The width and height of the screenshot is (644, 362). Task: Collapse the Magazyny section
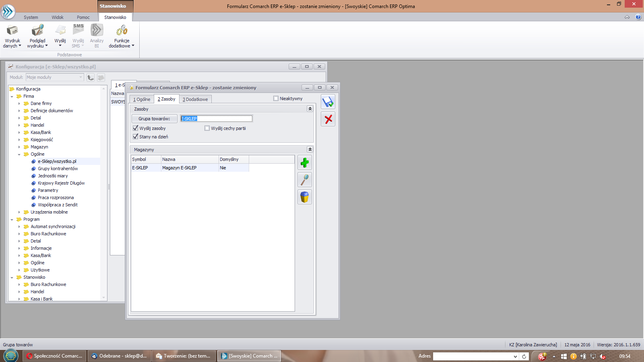[310, 150]
